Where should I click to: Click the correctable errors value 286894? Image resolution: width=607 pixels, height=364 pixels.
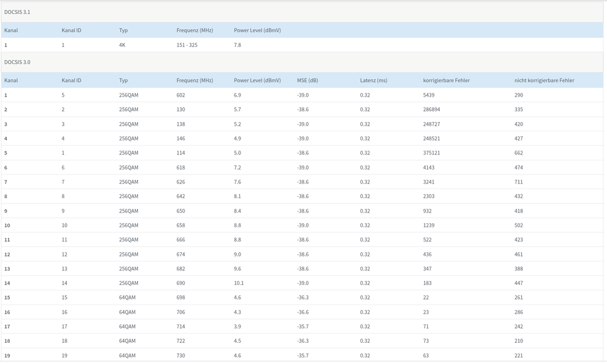pyautogui.click(x=431, y=110)
